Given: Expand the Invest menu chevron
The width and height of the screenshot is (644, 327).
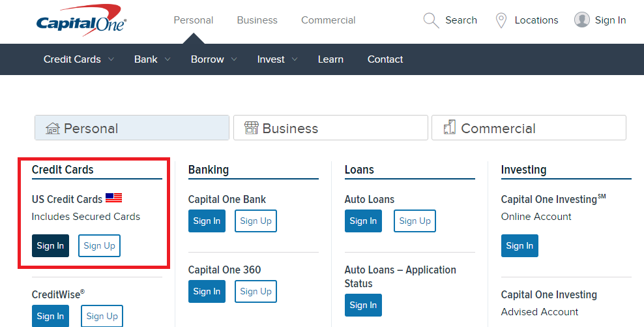Looking at the screenshot, I should point(295,59).
